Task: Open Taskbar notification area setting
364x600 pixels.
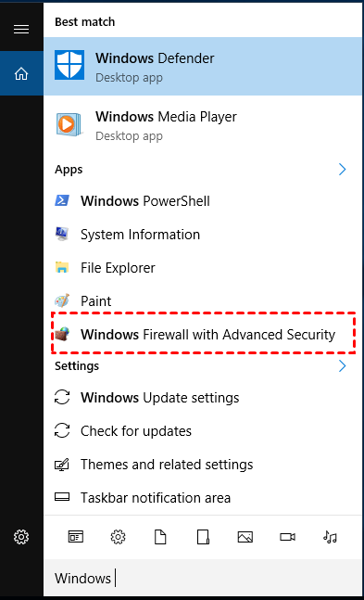Action: point(204,498)
